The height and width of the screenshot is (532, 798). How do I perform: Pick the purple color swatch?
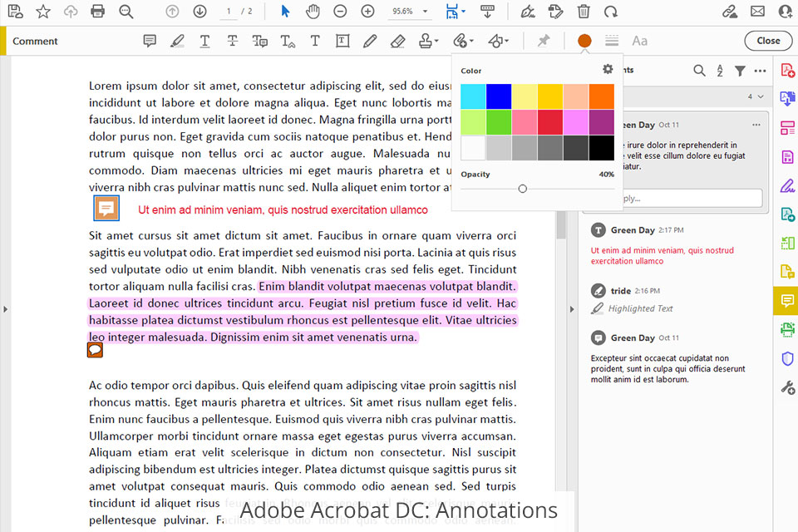pyautogui.click(x=602, y=122)
